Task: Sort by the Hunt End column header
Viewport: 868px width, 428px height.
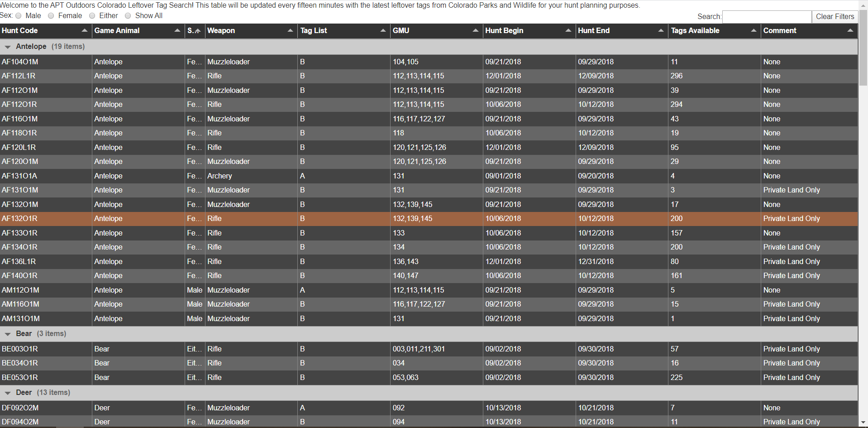Action: tap(593, 31)
